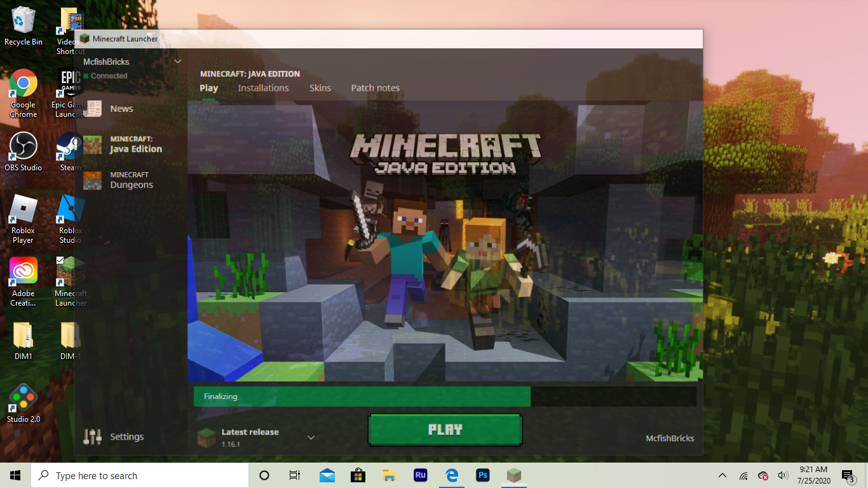The image size is (868, 488).
Task: Open Task View on the taskbar
Action: pyautogui.click(x=295, y=475)
